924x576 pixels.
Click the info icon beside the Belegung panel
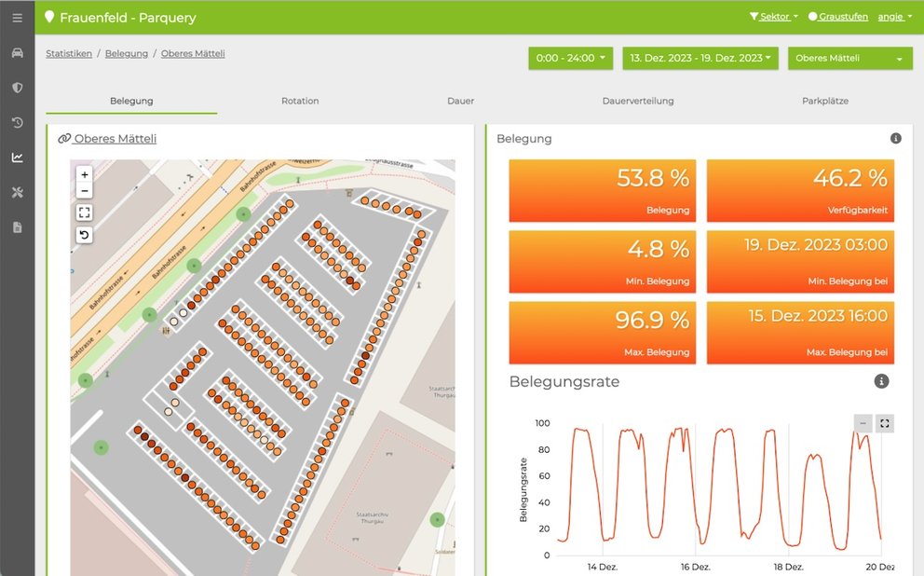895,138
